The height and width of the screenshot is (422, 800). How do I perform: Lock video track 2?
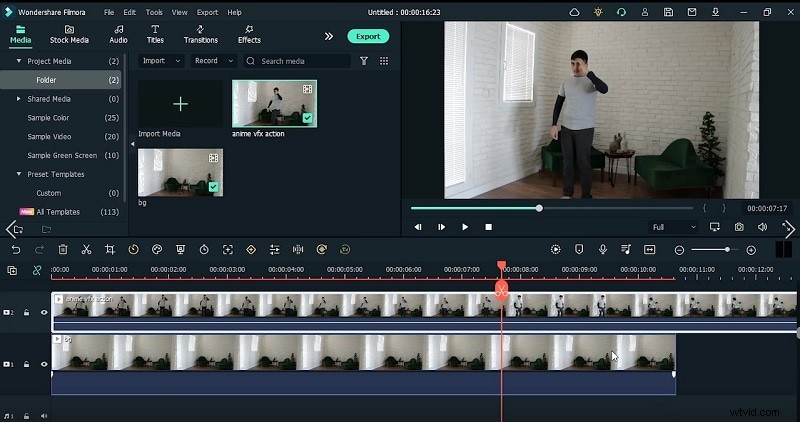coord(27,312)
